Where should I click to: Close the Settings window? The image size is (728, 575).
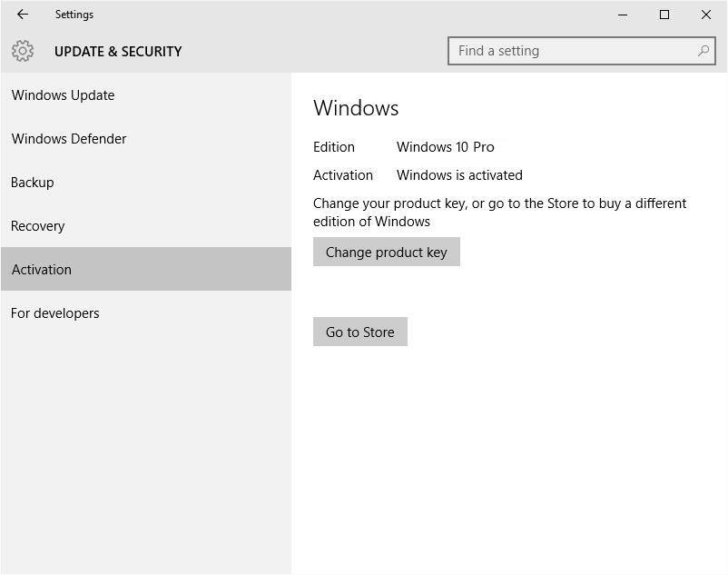pos(706,15)
